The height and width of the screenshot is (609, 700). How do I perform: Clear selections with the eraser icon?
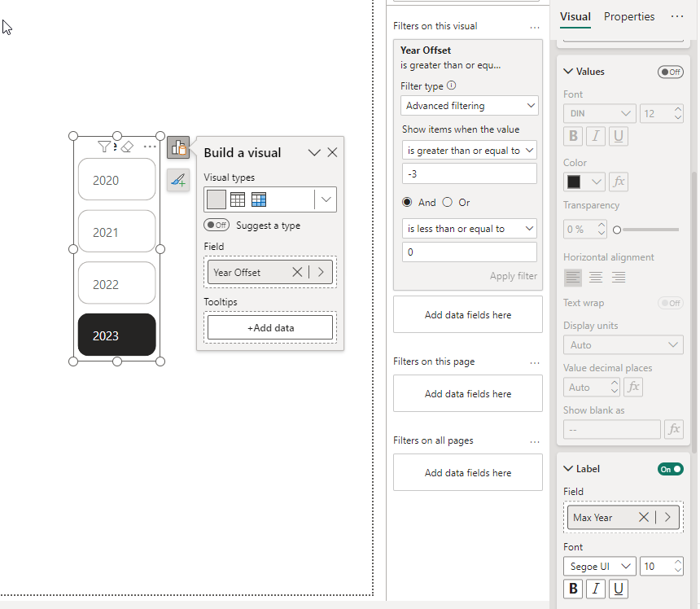[x=127, y=147]
